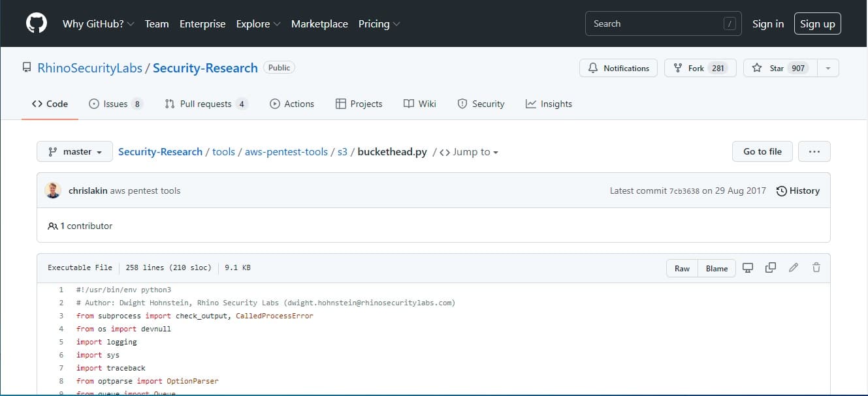
Task: Open tools breadcrumb folder
Action: coord(223,151)
